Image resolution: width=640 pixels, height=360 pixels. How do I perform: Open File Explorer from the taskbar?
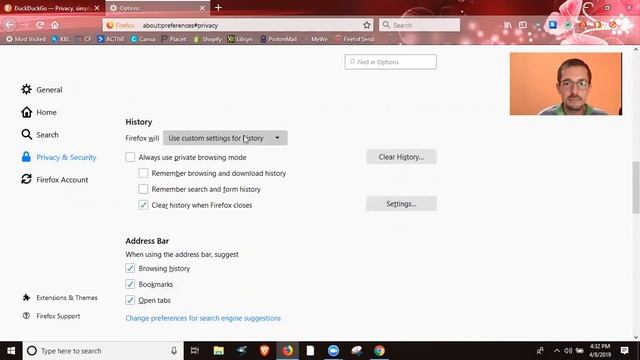point(219,351)
